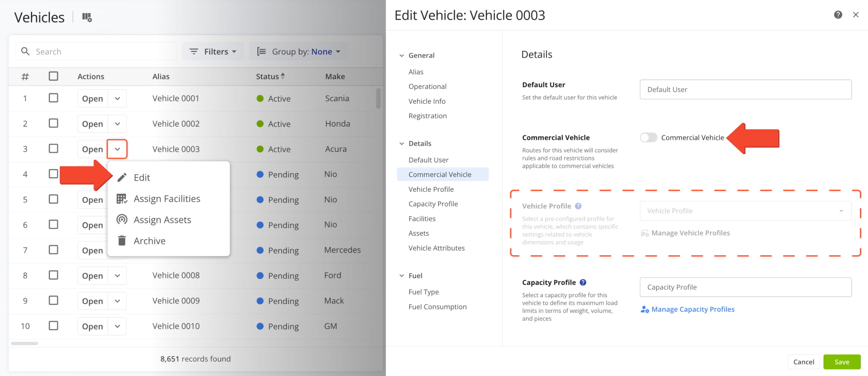Open the Filters dropdown
Screen dimensions: 868x376
coord(213,51)
